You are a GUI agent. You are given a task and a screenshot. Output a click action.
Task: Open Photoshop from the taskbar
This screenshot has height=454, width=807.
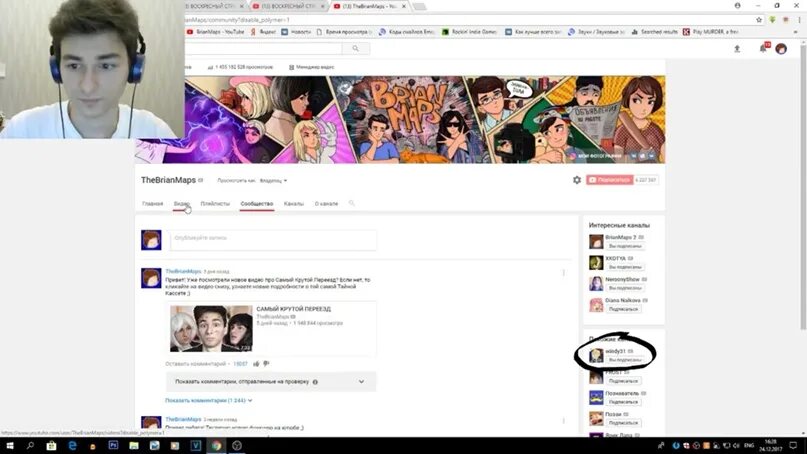pos(113,445)
